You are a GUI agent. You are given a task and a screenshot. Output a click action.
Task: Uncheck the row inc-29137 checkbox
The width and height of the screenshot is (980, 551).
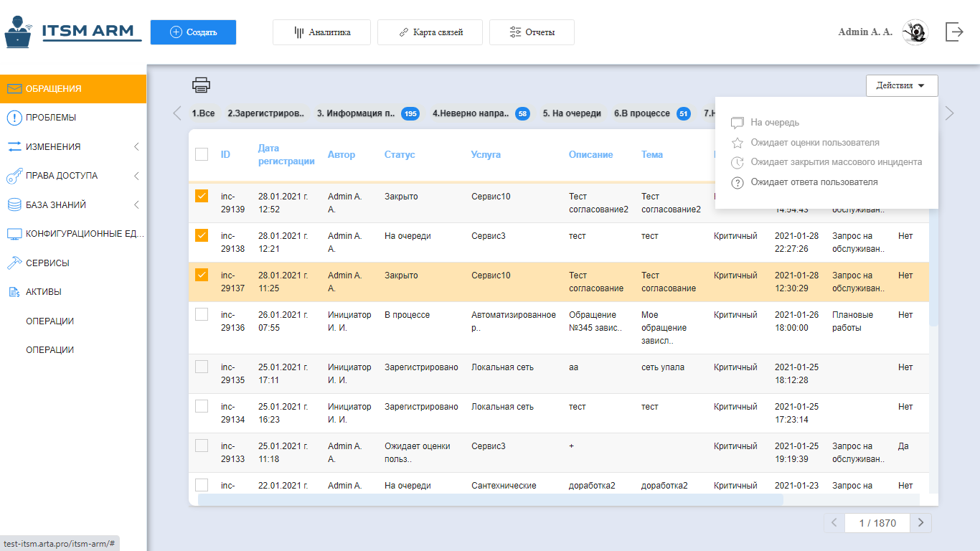click(x=202, y=275)
